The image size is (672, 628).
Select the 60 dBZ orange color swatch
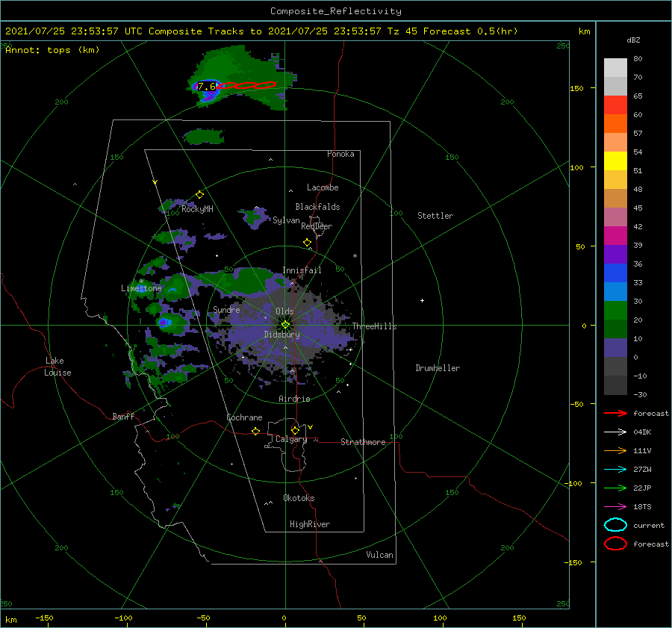pyautogui.click(x=615, y=123)
